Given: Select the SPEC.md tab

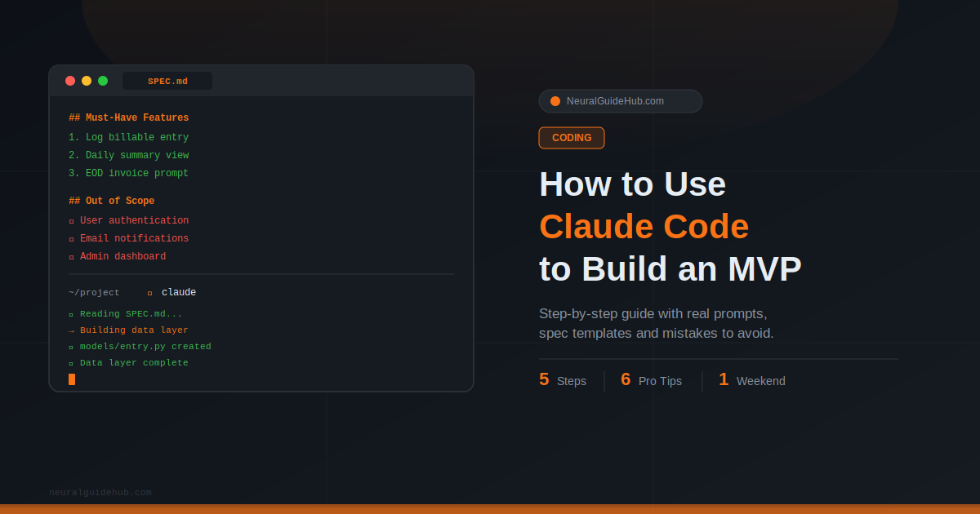Looking at the screenshot, I should [167, 81].
